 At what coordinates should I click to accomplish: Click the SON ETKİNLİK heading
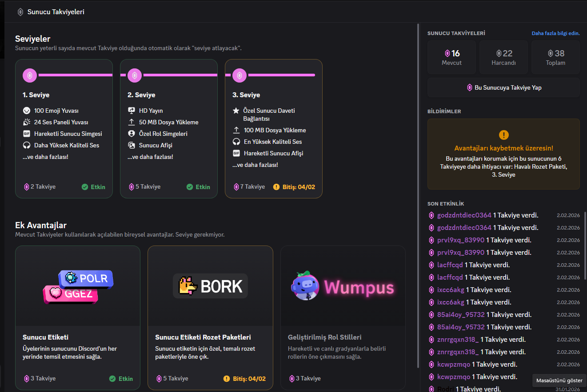(446, 204)
